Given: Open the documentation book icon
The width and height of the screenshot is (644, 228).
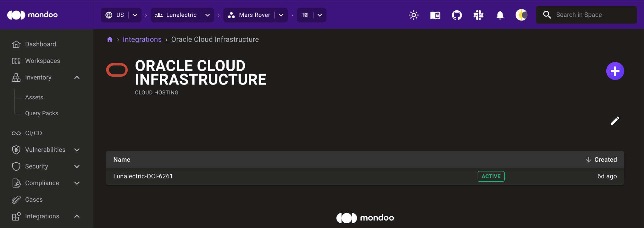Looking at the screenshot, I should click(435, 15).
